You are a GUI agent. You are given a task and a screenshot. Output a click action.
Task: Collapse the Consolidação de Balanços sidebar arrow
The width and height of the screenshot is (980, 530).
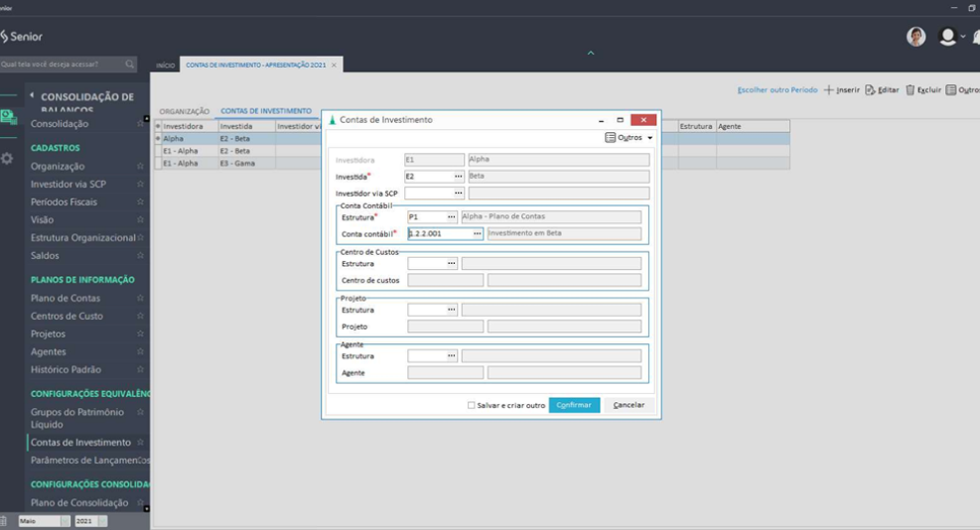[x=32, y=96]
